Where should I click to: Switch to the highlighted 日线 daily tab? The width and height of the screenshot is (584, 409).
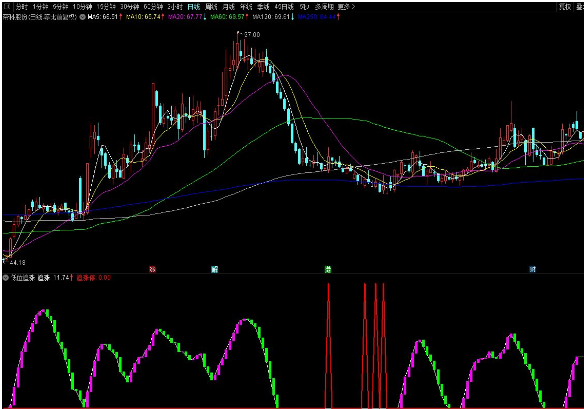point(194,7)
